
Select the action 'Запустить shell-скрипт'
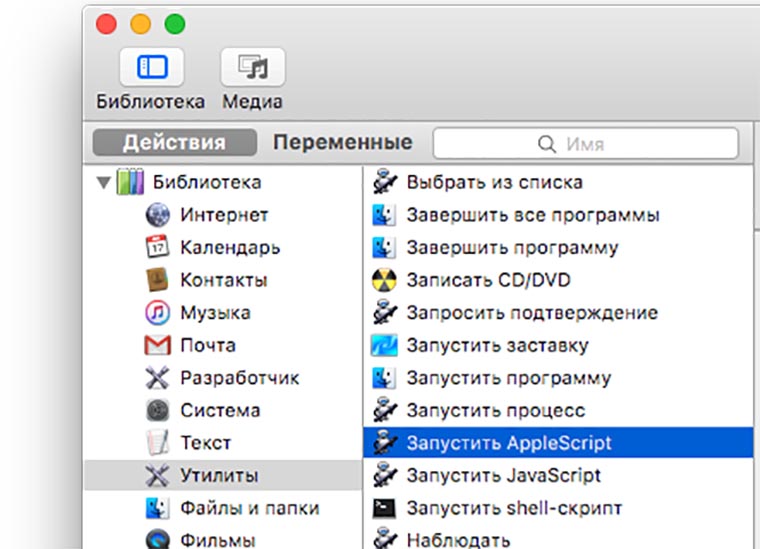point(514,508)
